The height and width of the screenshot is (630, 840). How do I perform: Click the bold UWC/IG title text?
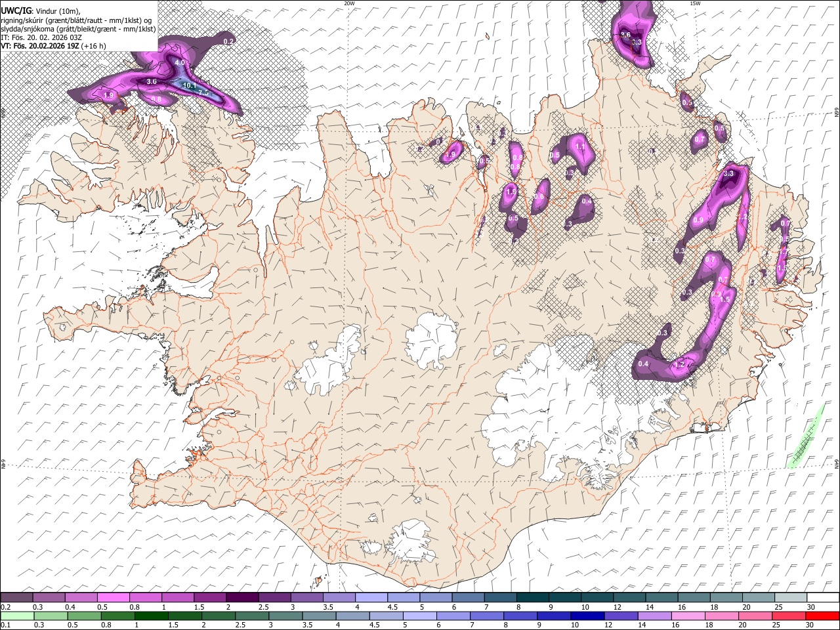15,10
